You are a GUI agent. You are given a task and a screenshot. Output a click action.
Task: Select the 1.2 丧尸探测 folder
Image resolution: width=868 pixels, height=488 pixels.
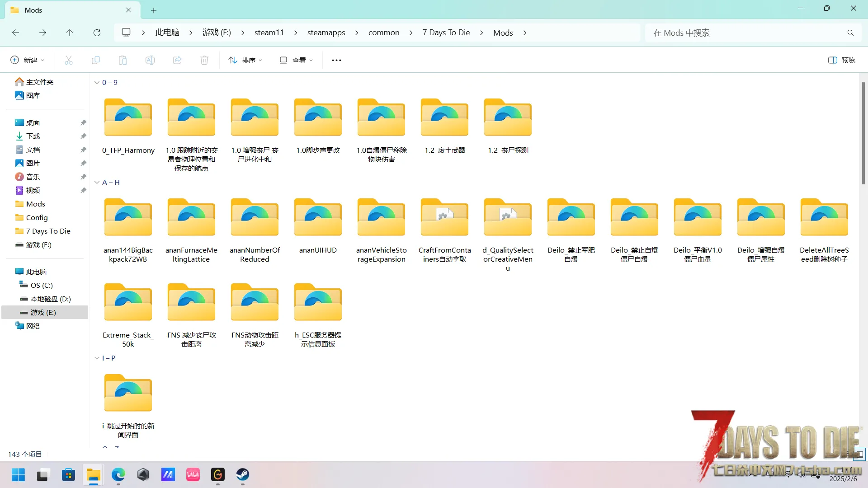pyautogui.click(x=508, y=127)
